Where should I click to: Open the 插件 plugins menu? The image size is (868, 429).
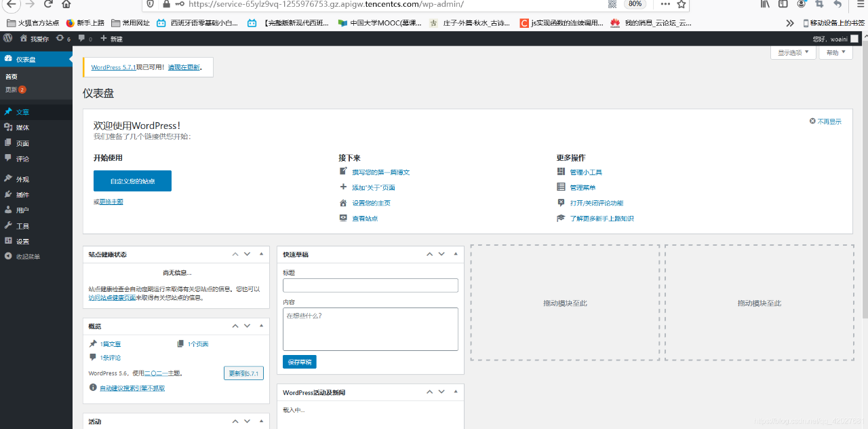(36, 195)
